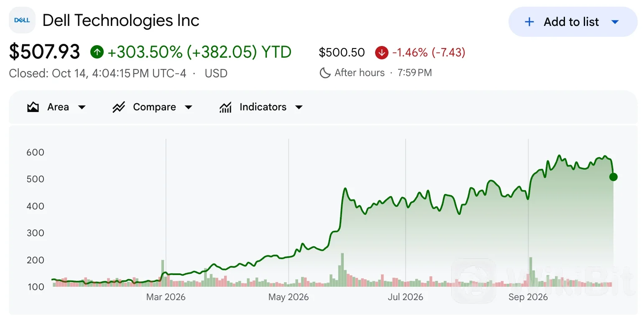
Task: Expand the Area dropdown arrow
Action: 82,107
